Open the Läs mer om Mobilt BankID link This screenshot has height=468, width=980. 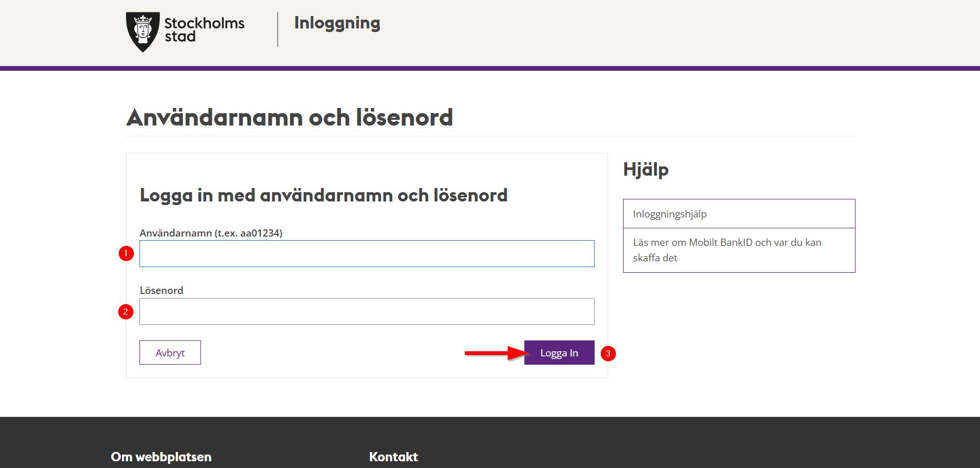(x=726, y=250)
